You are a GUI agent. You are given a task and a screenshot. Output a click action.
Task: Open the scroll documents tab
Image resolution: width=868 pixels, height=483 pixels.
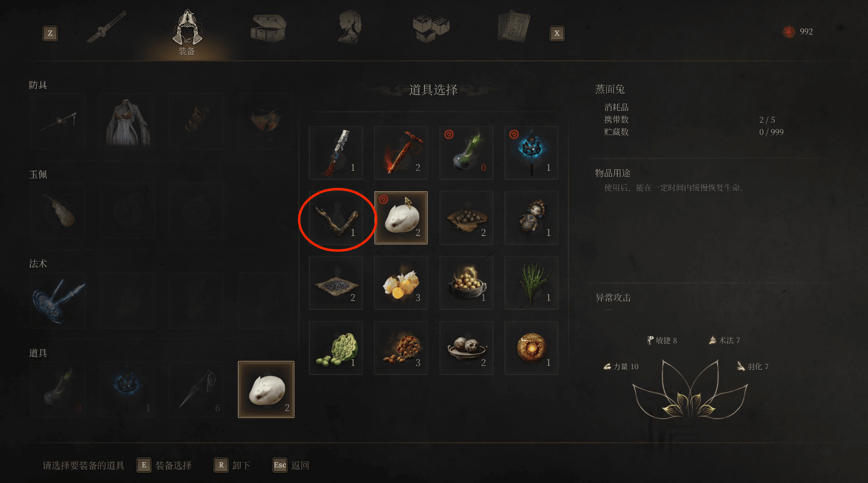pyautogui.click(x=514, y=27)
